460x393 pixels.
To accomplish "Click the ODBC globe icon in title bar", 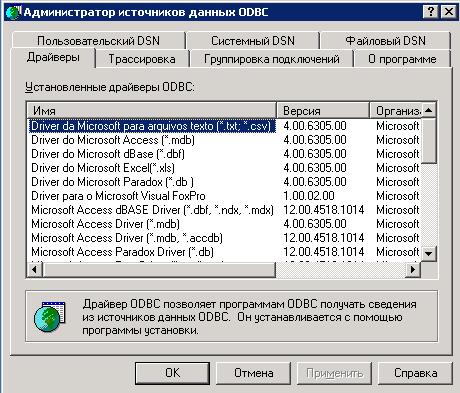I will coord(14,13).
